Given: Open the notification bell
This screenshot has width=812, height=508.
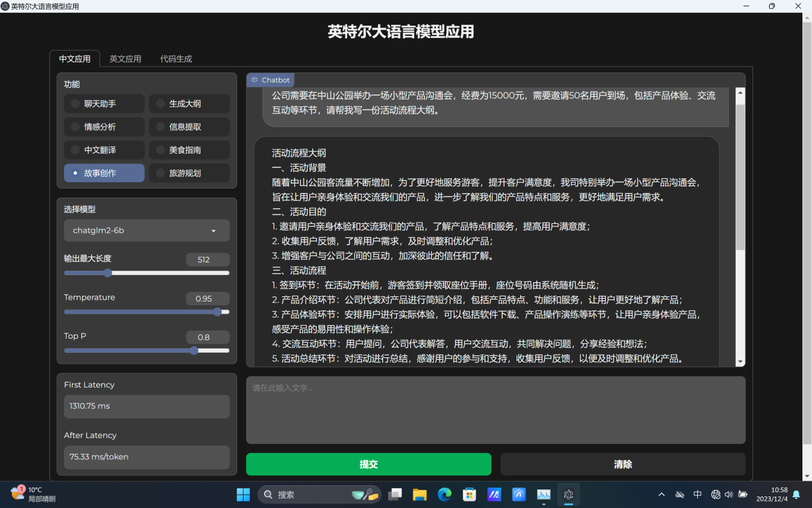Looking at the screenshot, I should click(x=797, y=495).
